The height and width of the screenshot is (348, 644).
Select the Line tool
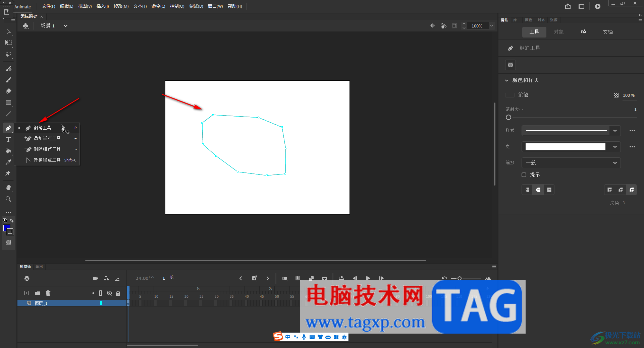(8, 114)
